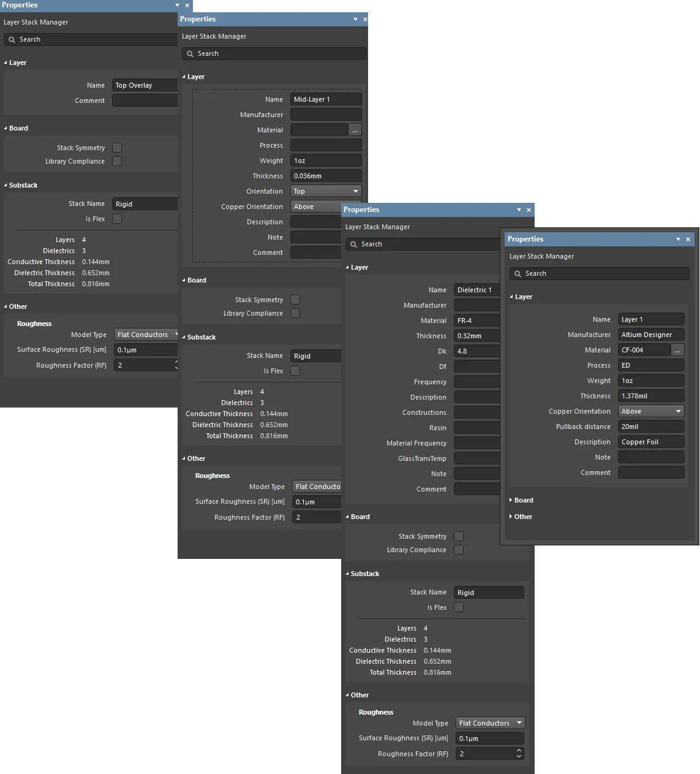Close the Dielectric 1 Properties panel
The height and width of the screenshot is (774, 700).
(529, 210)
